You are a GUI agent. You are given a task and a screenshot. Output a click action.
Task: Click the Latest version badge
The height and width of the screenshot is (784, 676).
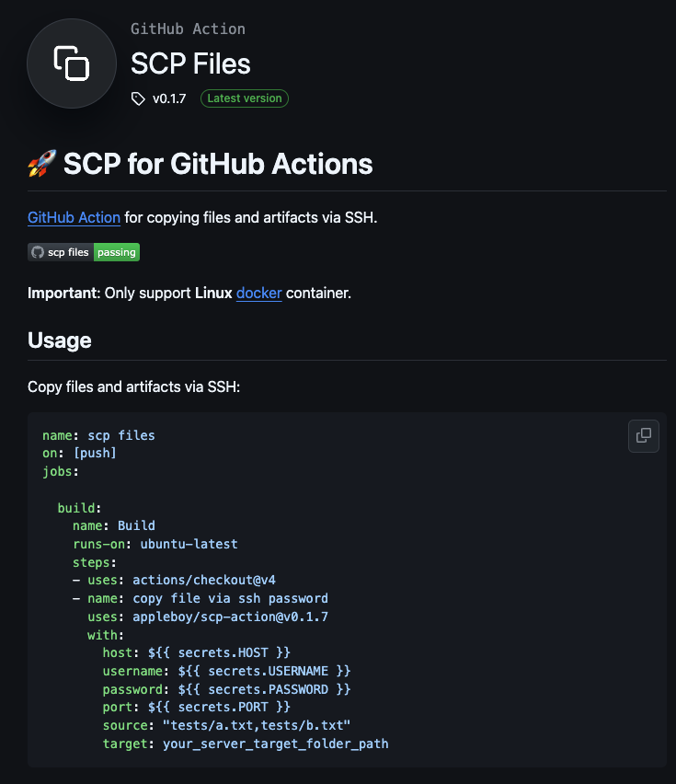click(245, 98)
